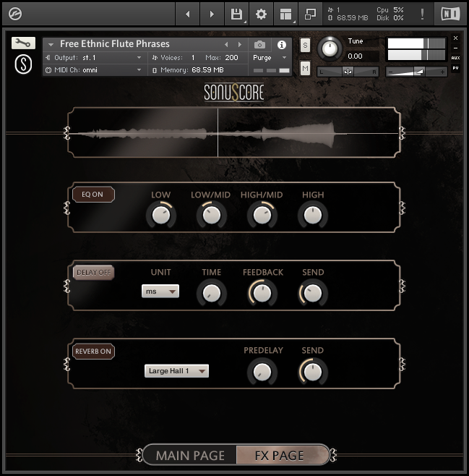
Task: Click the delay FEEDBACK knob
Action: coord(262,292)
